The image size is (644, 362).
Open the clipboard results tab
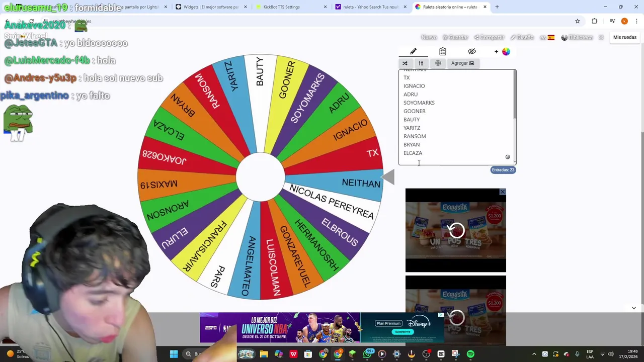[442, 51]
